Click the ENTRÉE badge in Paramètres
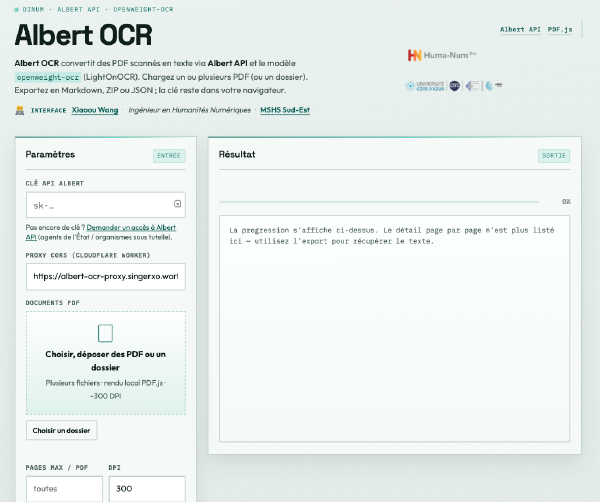The image size is (600, 502). coord(169,156)
